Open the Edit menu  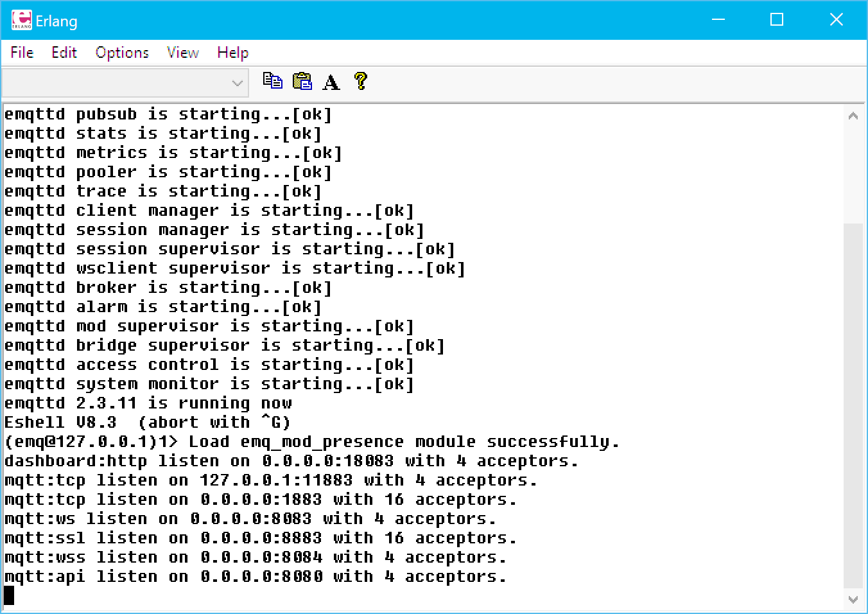pos(64,53)
